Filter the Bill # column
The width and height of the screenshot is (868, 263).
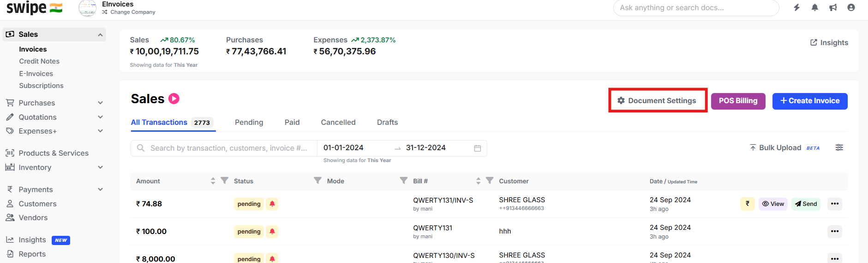pyautogui.click(x=490, y=181)
